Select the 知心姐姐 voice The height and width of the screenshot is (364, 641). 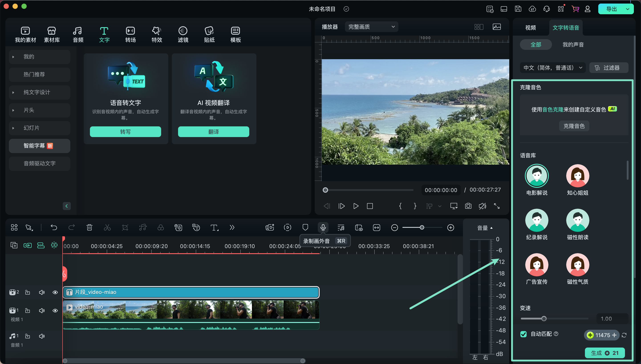[x=578, y=180]
